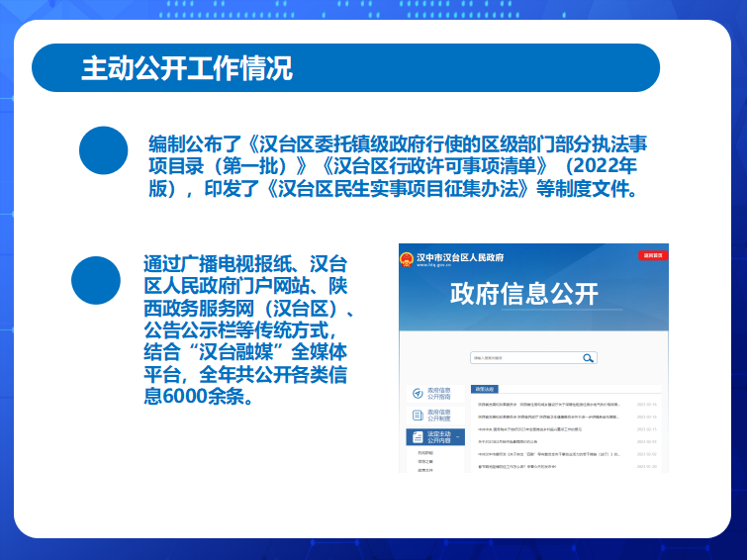Click the slide title 主动公开工作情况

click(x=187, y=68)
